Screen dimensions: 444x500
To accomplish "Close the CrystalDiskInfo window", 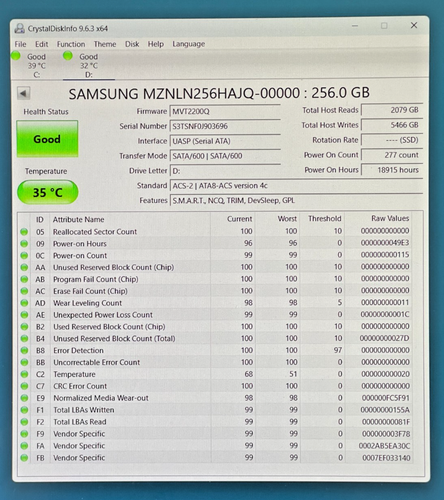I will pyautogui.click(x=414, y=25).
